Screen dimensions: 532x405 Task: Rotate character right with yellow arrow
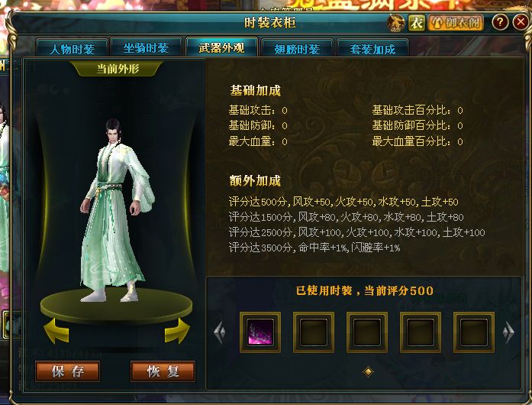pyautogui.click(x=177, y=331)
